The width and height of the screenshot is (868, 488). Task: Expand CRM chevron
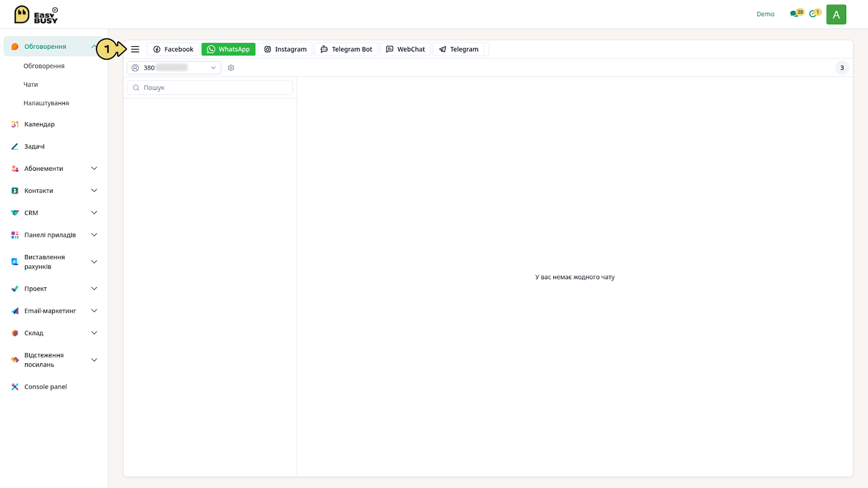94,213
